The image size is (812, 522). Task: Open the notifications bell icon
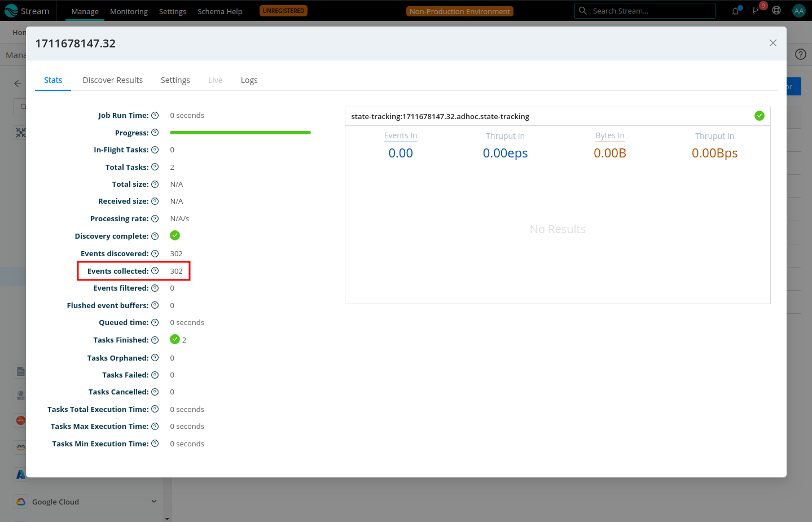coord(735,11)
